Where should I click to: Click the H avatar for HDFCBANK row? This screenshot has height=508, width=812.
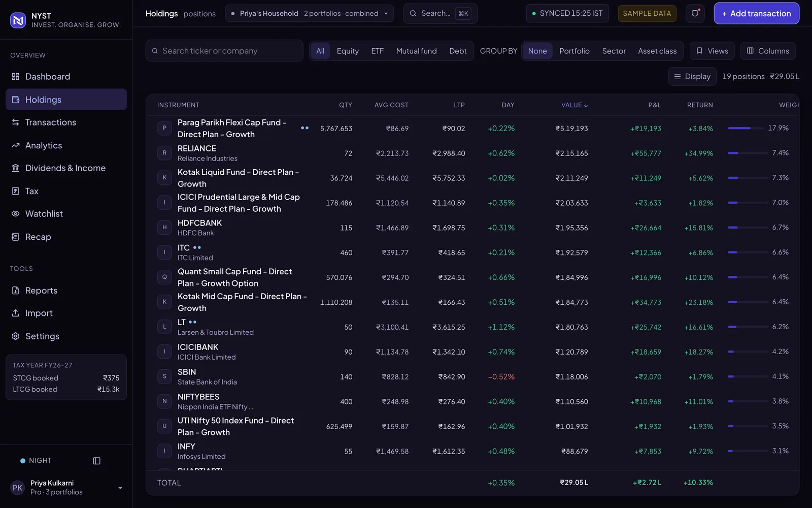164,228
